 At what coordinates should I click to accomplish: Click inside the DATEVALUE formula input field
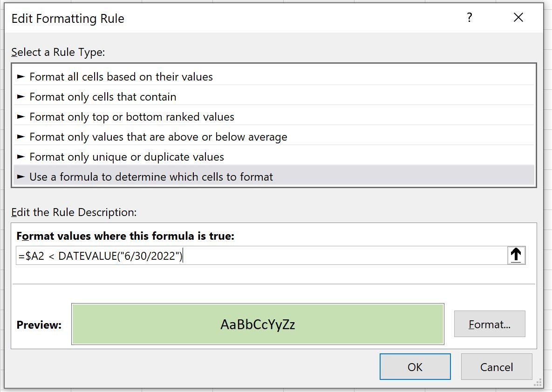pyautogui.click(x=262, y=256)
